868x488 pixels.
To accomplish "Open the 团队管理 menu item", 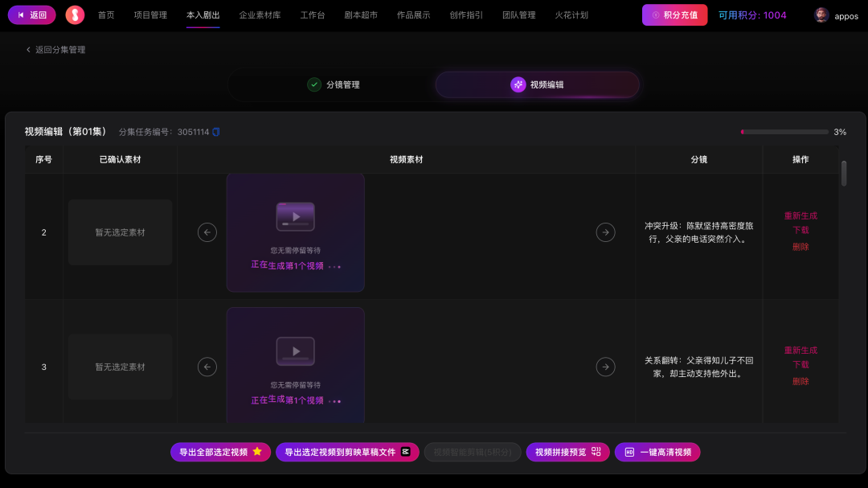I will coord(518,15).
